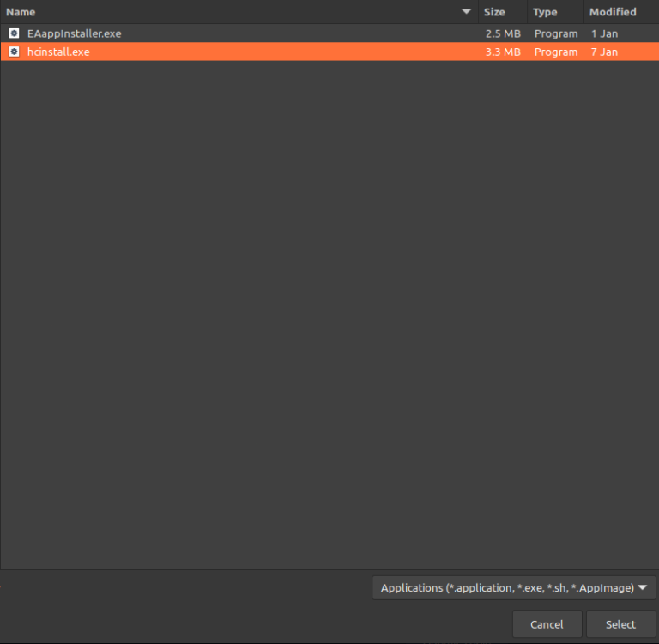
Task: Select the EAappInstaller.exe file name
Action: coord(74,33)
